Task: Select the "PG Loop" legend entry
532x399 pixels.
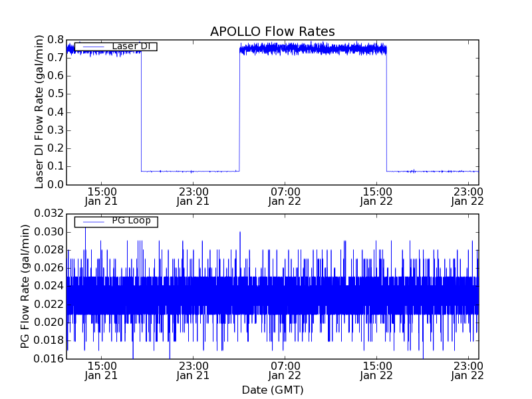Action: [x=131, y=221]
